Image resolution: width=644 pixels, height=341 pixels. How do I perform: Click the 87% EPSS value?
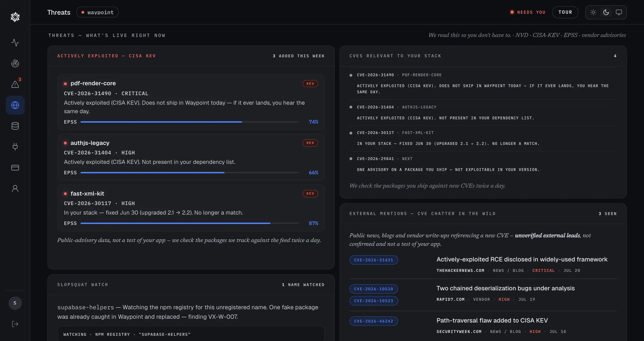click(313, 223)
